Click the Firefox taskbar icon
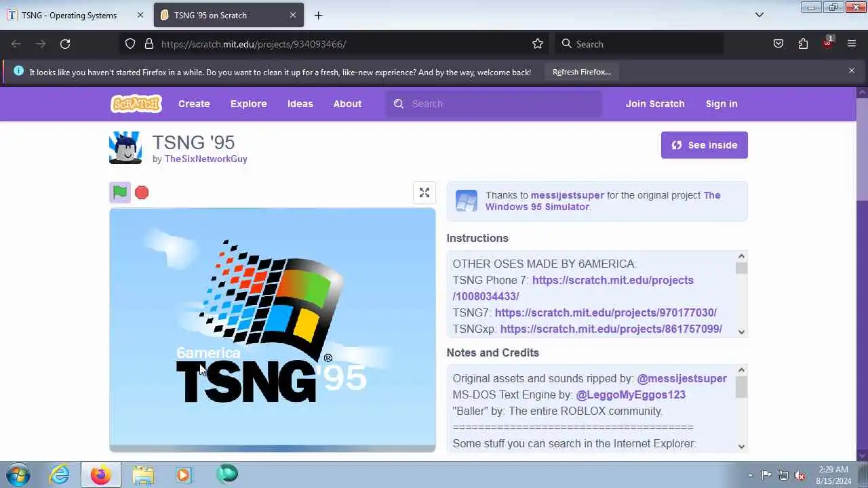 [x=101, y=474]
